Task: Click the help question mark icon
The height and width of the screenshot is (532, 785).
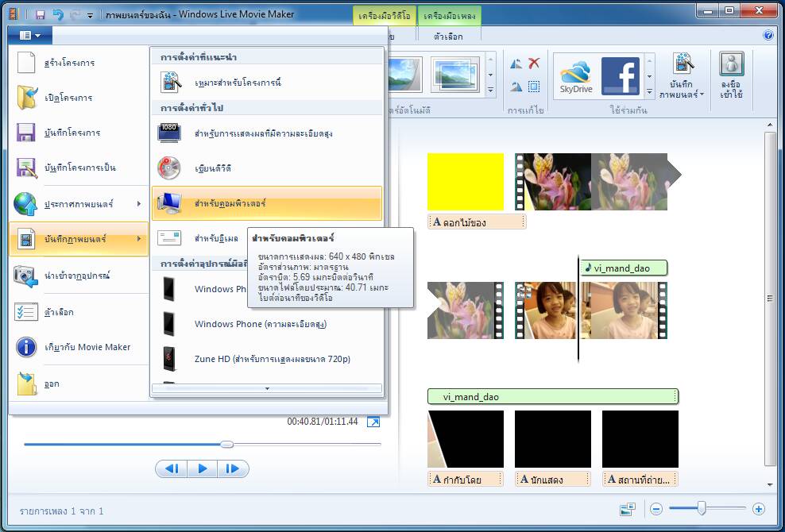Action: click(768, 36)
